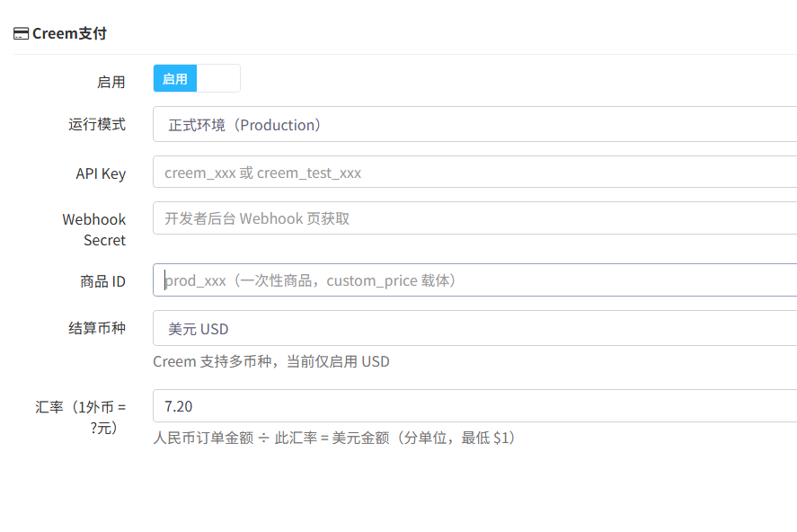The height and width of the screenshot is (532, 797).
Task: Toggle the 启用 switch off
Action: tap(197, 78)
